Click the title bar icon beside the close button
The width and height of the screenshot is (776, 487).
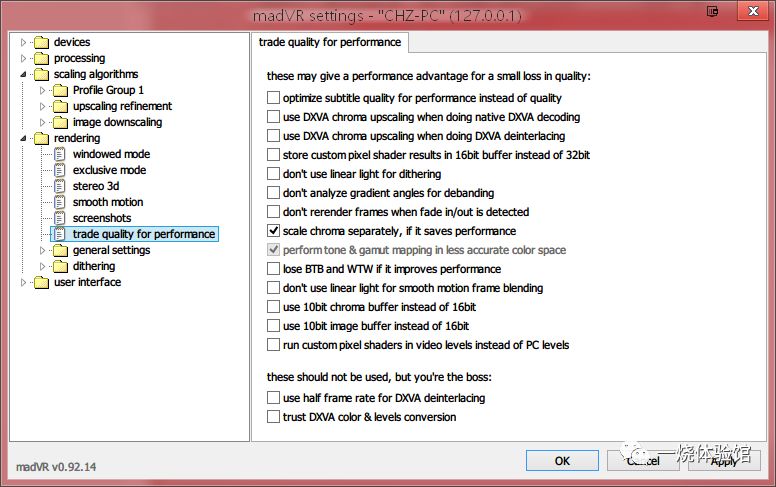[712, 11]
